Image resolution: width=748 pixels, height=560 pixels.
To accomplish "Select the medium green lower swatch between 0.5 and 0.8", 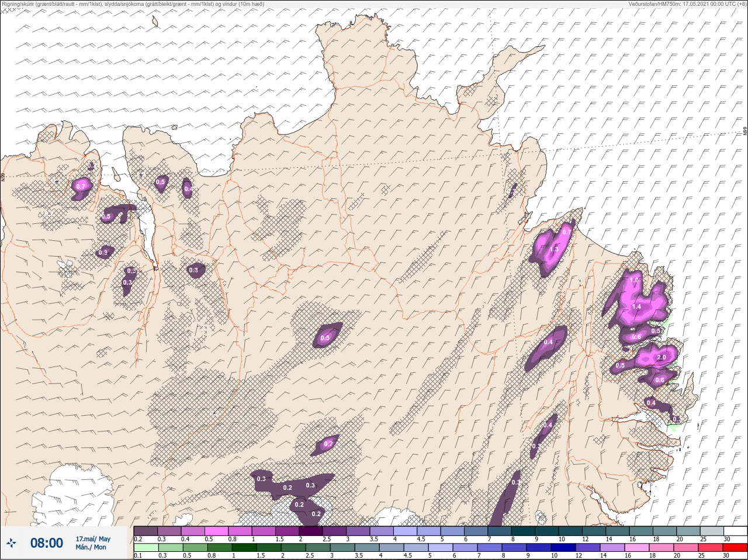I will point(195,548).
